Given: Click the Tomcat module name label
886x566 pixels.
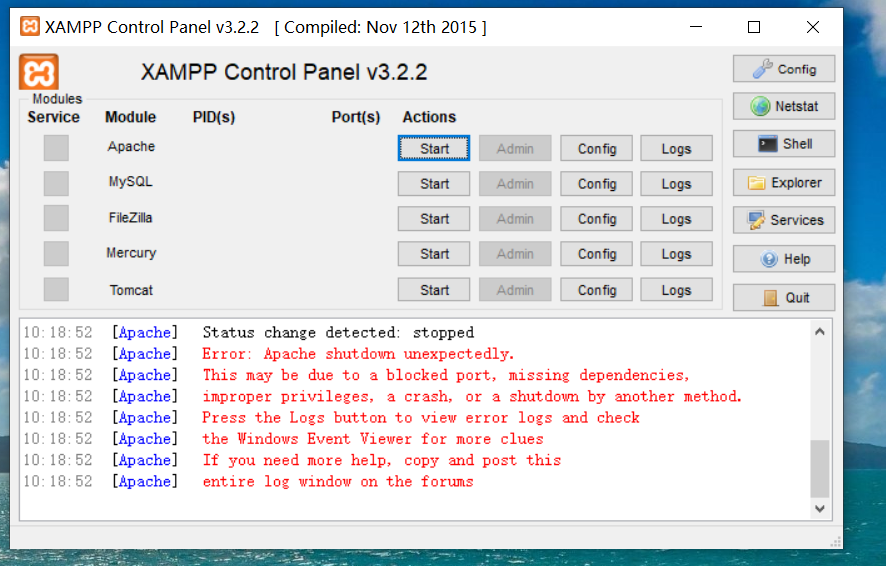Looking at the screenshot, I should click(131, 290).
